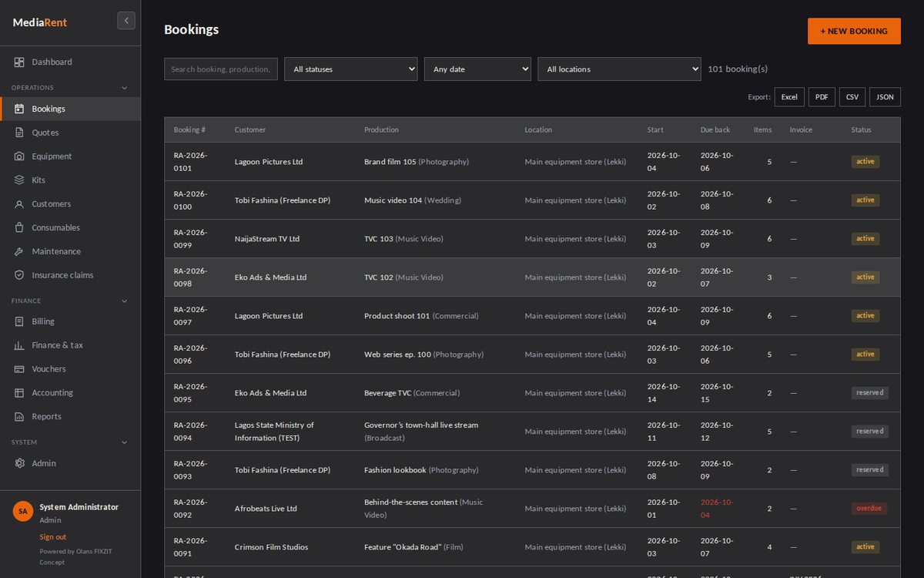
Task: Click the New Booking button
Action: click(x=854, y=32)
